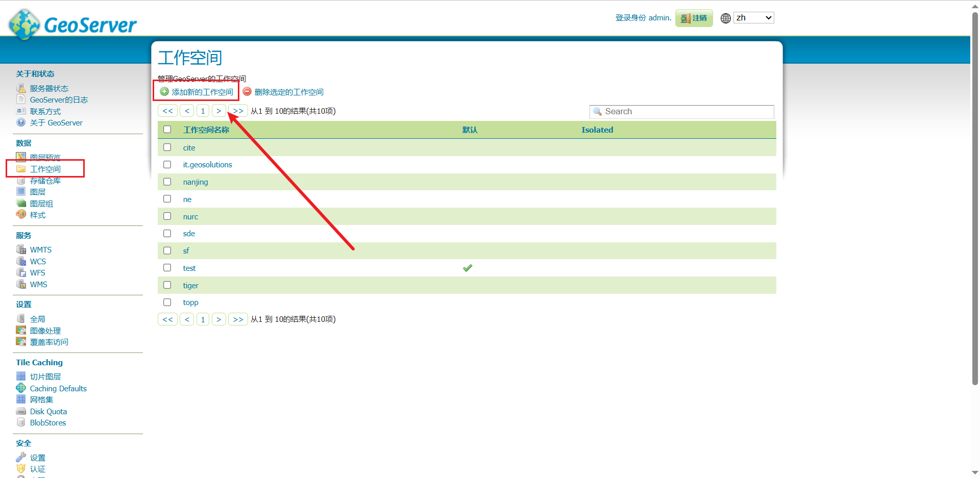Sort by 工作空间名称 column header
The width and height of the screenshot is (980, 478).
tap(206, 130)
